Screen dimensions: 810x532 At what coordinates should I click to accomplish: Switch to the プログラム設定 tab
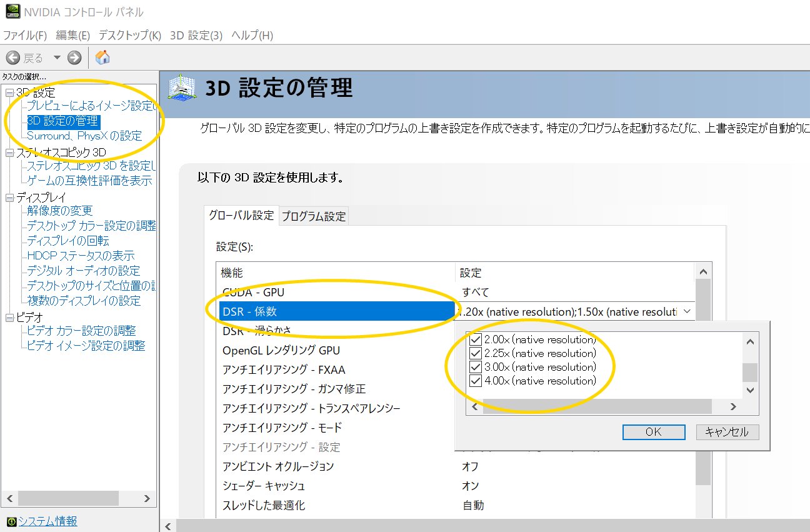(x=313, y=216)
